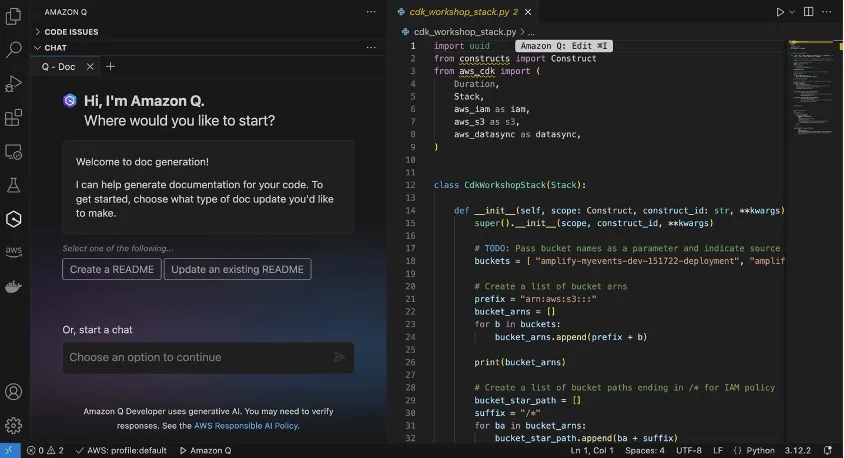The image size is (844, 458).
Task: Open the Manage gear icon
Action: [13, 425]
